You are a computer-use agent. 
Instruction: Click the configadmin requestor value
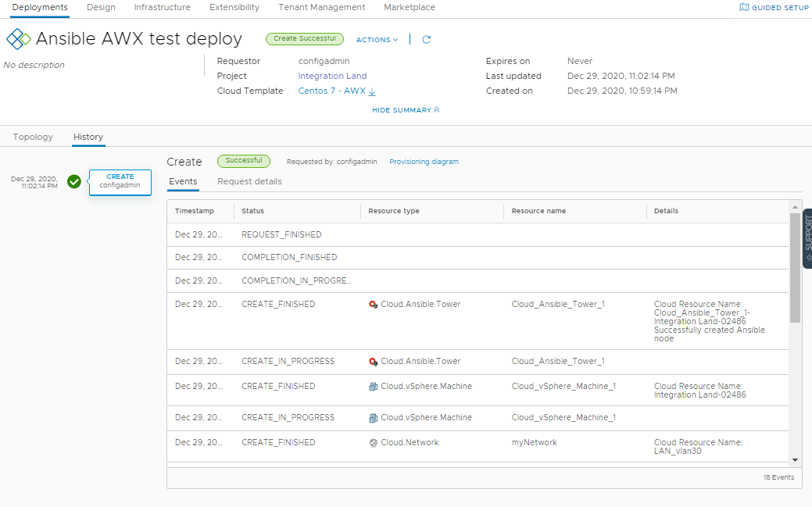click(324, 61)
